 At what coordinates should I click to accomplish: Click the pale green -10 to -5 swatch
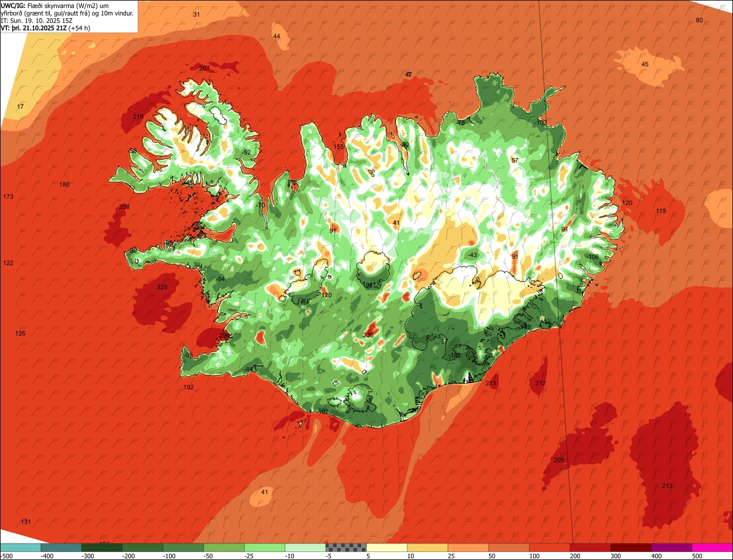pyautogui.click(x=305, y=547)
